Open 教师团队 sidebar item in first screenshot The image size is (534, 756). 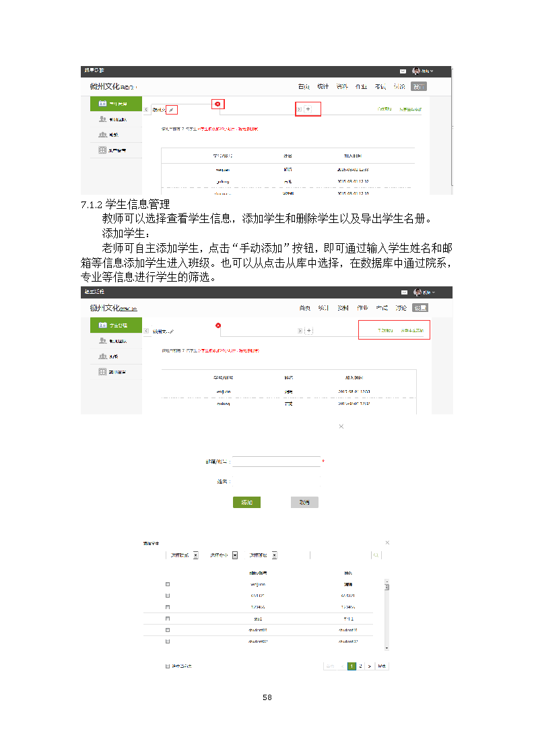pos(116,119)
